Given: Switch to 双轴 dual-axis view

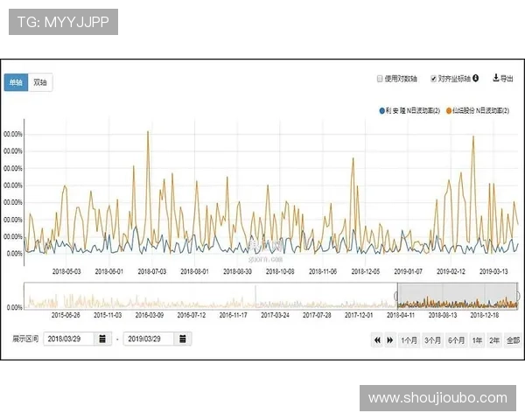Looking at the screenshot, I should [40, 82].
